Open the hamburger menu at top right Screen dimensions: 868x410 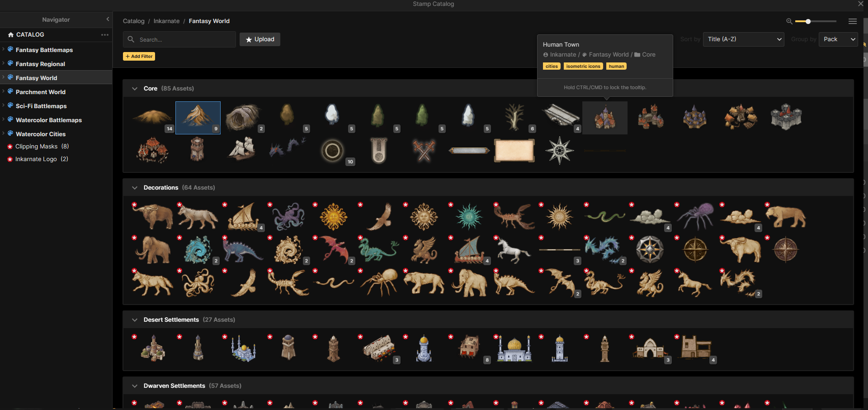(853, 21)
